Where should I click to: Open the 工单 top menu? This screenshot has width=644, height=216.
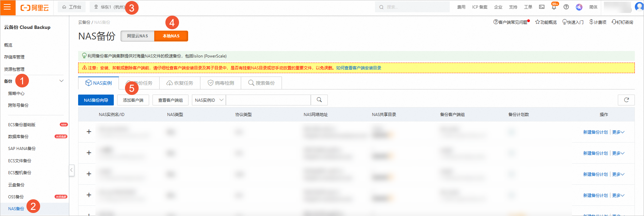click(528, 7)
